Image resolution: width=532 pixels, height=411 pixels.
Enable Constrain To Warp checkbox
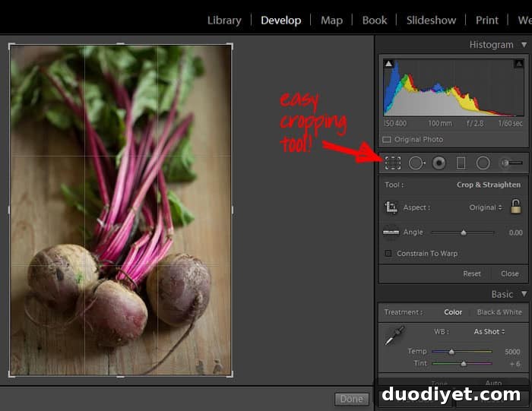coord(388,253)
